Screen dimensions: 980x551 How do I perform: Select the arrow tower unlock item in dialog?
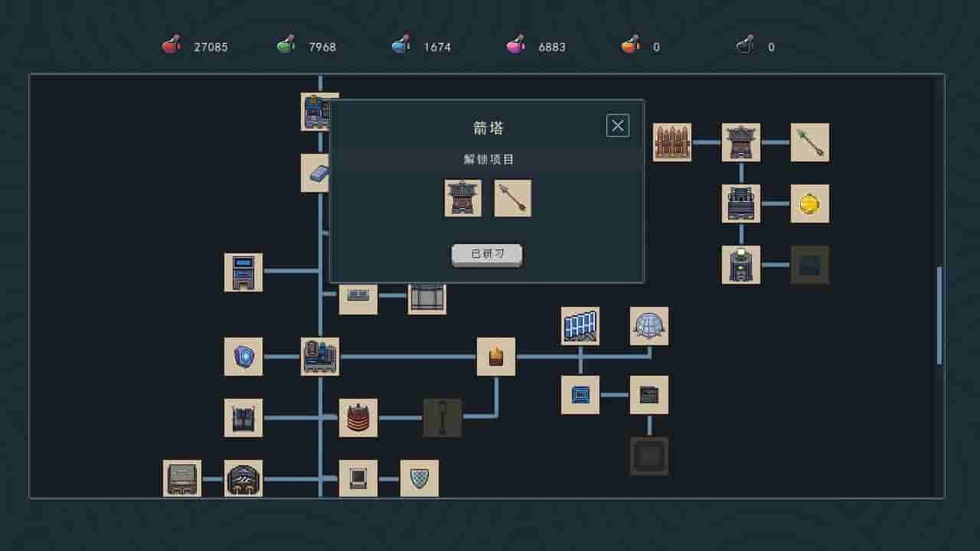[x=463, y=198]
